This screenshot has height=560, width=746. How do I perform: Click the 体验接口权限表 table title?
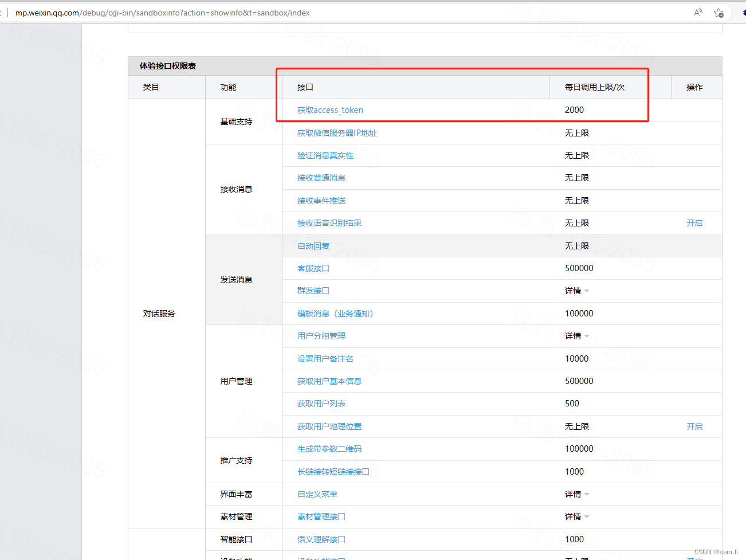pyautogui.click(x=168, y=66)
